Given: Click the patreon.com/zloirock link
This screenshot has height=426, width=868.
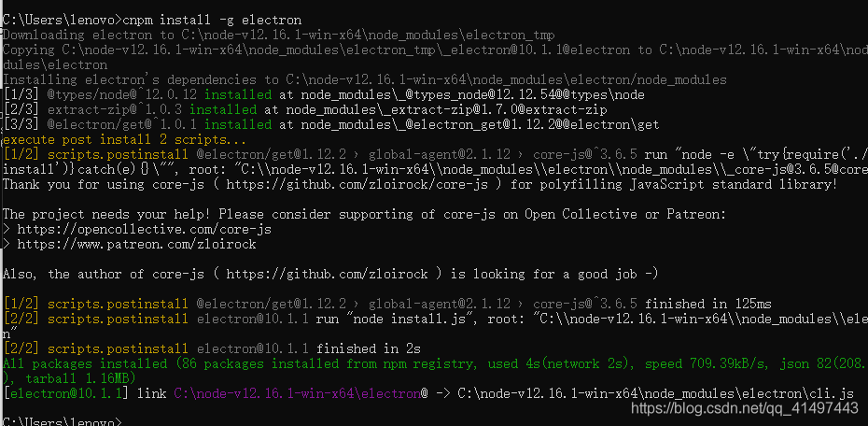Looking at the screenshot, I should click(136, 245).
